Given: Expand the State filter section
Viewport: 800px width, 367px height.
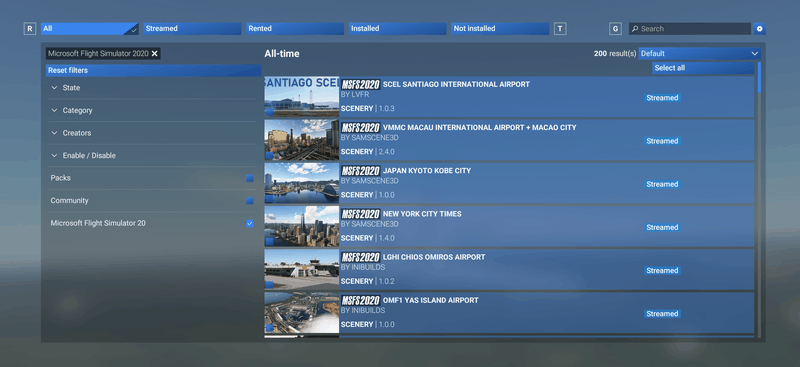Looking at the screenshot, I should click(152, 88).
